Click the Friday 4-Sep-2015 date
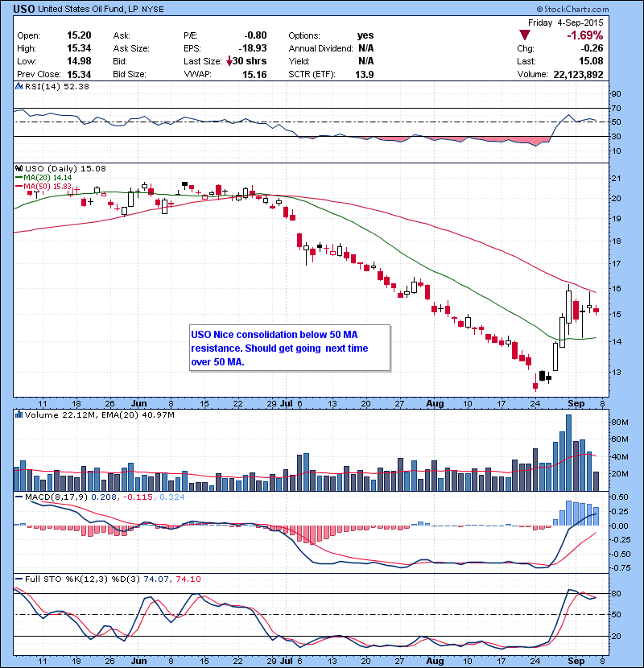644x668 pixels. [566, 23]
